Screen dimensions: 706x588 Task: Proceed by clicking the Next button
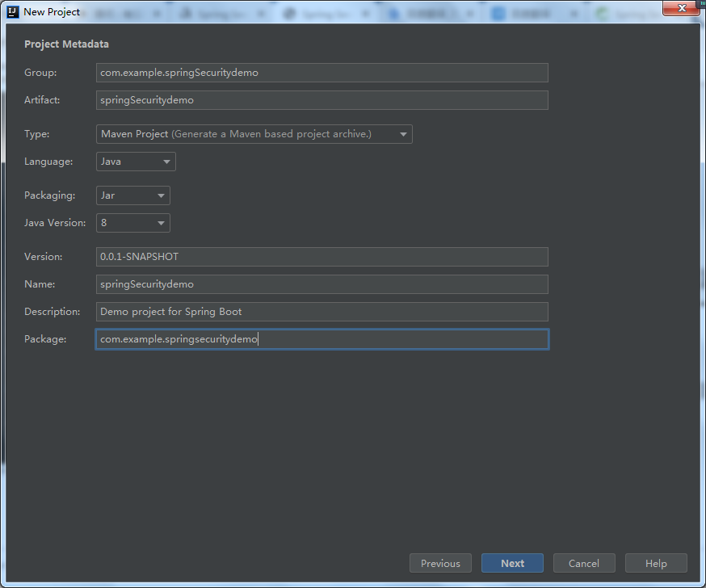click(512, 564)
